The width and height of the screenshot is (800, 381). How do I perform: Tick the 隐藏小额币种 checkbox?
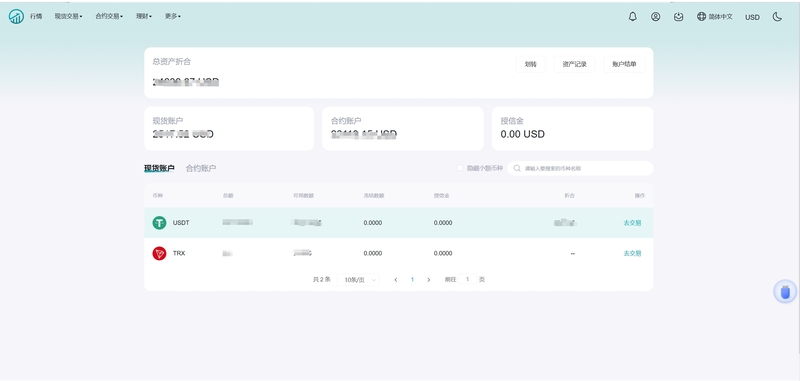pyautogui.click(x=460, y=168)
